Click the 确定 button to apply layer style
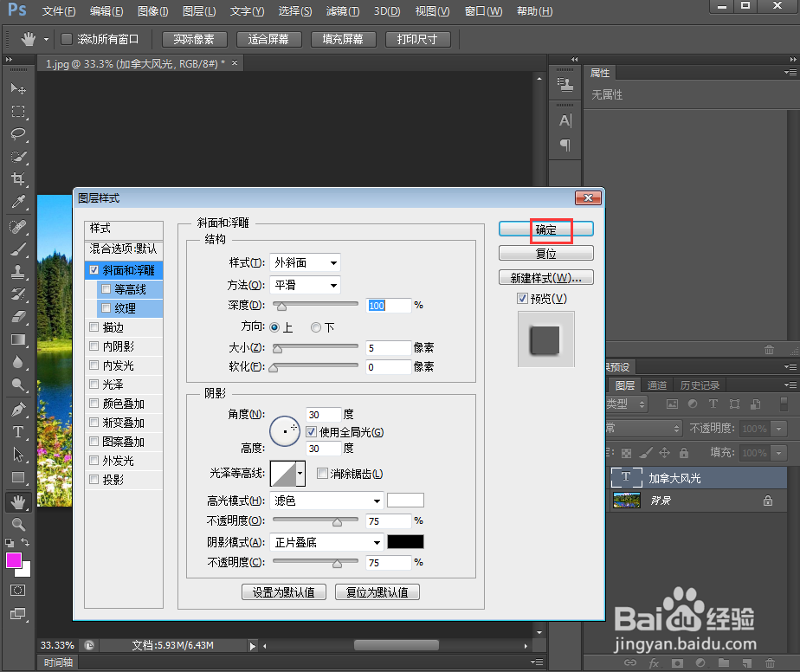800x672 pixels. coord(546,231)
